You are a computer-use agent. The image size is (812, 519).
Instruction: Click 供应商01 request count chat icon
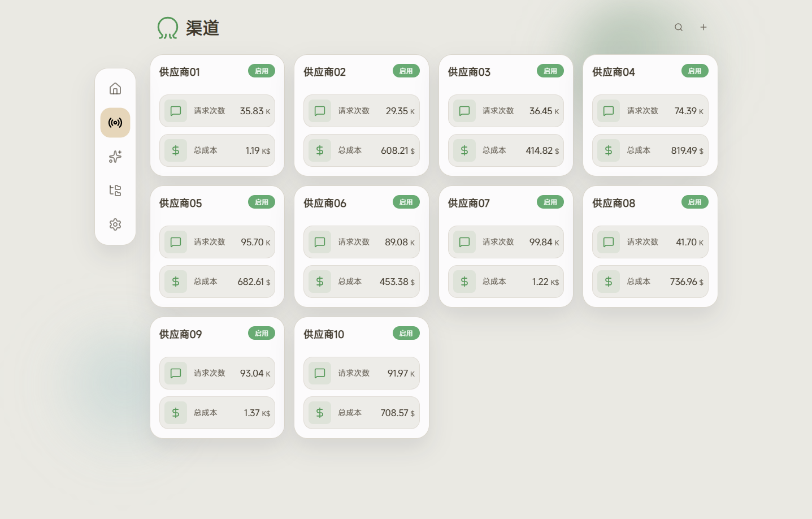(x=176, y=111)
